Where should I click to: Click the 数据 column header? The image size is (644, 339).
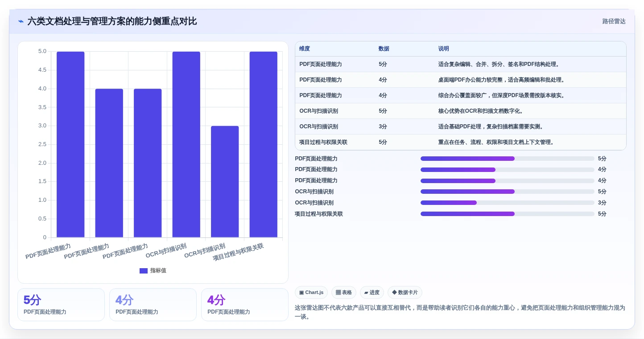(384, 49)
